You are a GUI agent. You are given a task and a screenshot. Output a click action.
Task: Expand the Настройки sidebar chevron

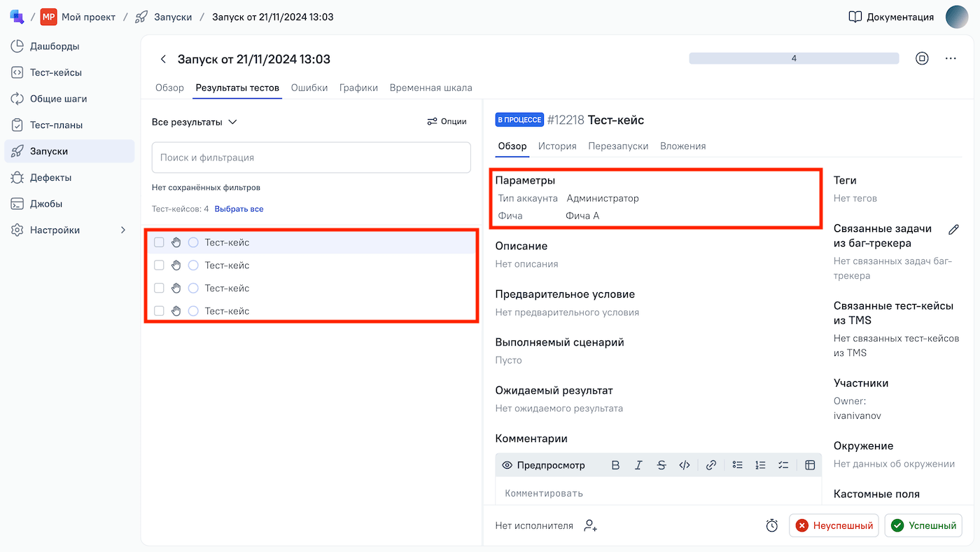[x=123, y=230]
